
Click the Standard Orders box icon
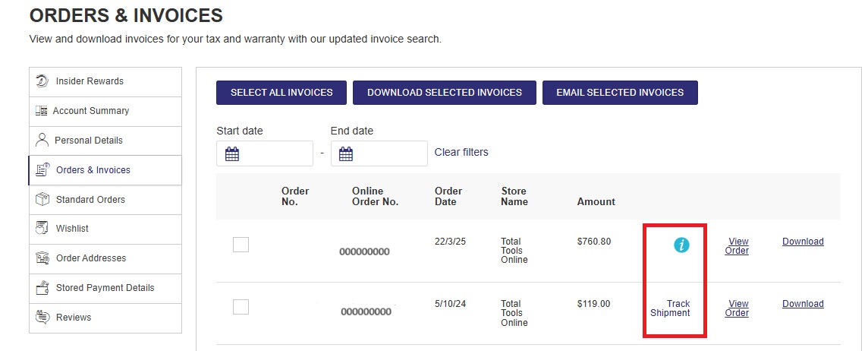tap(42, 199)
